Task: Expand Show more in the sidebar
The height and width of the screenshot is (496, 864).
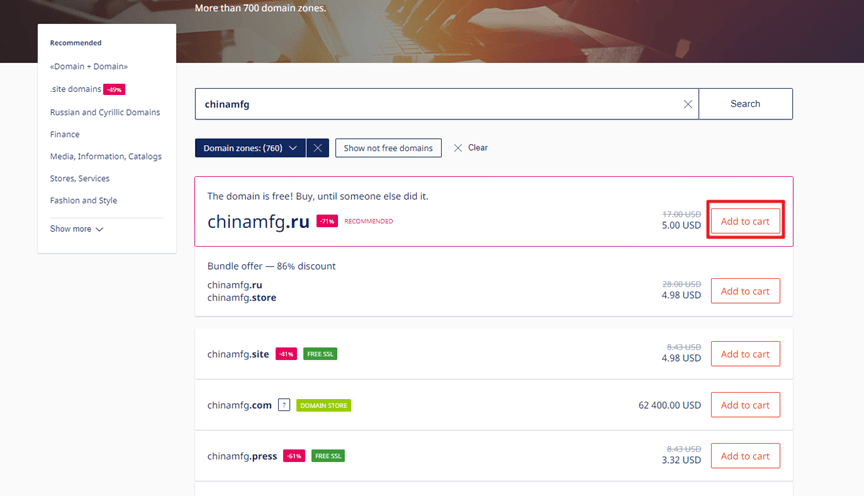Action: click(x=76, y=229)
